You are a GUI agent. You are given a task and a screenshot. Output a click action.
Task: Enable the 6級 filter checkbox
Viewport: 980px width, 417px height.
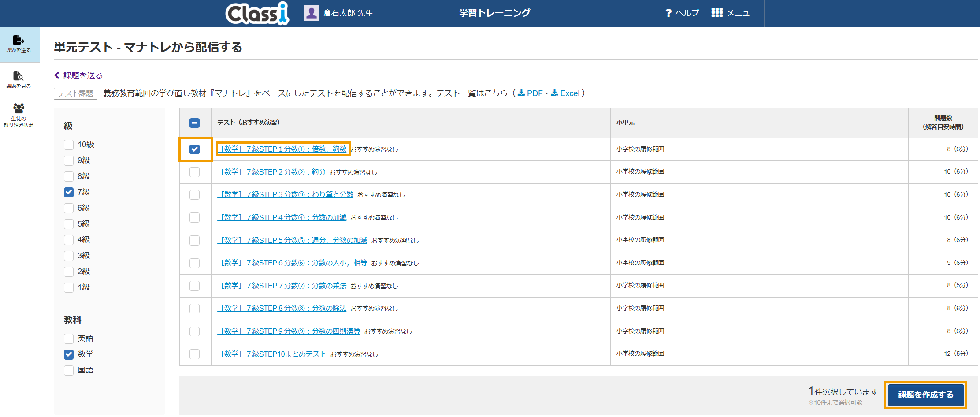69,208
